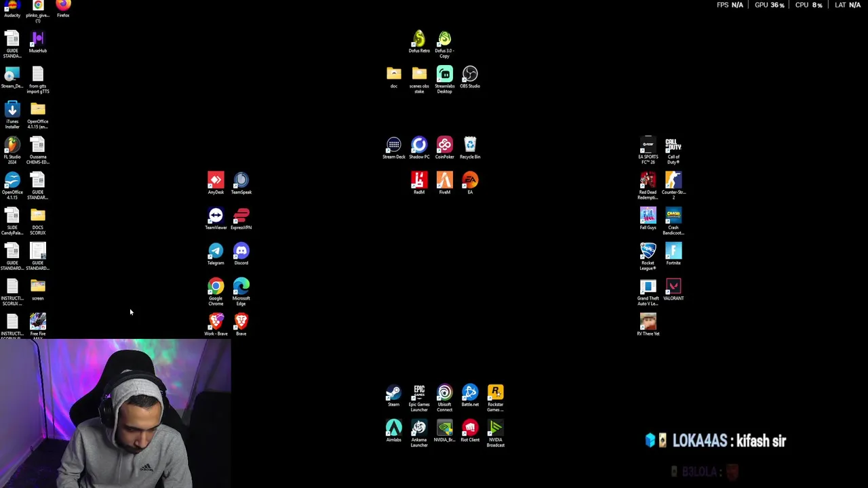
Task: Launch Microsoft Edge shortcut
Action: coord(241,291)
